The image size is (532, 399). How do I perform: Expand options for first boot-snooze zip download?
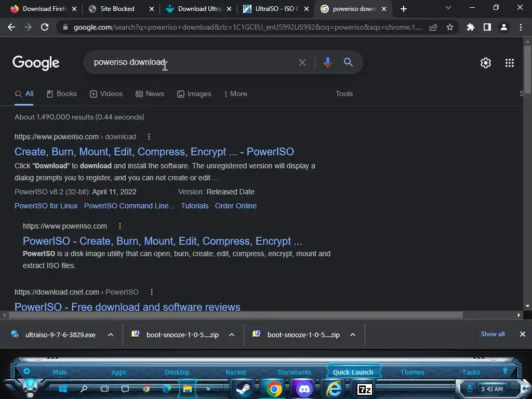232,335
